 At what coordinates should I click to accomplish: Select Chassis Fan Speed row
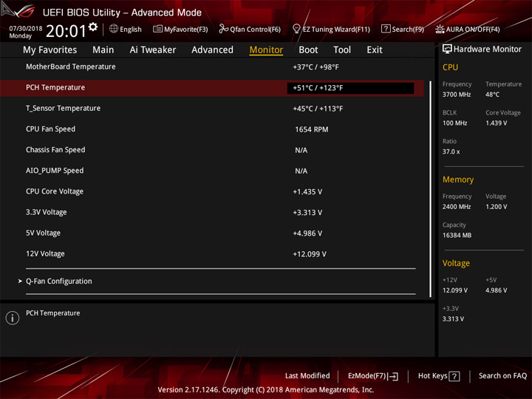pos(212,150)
